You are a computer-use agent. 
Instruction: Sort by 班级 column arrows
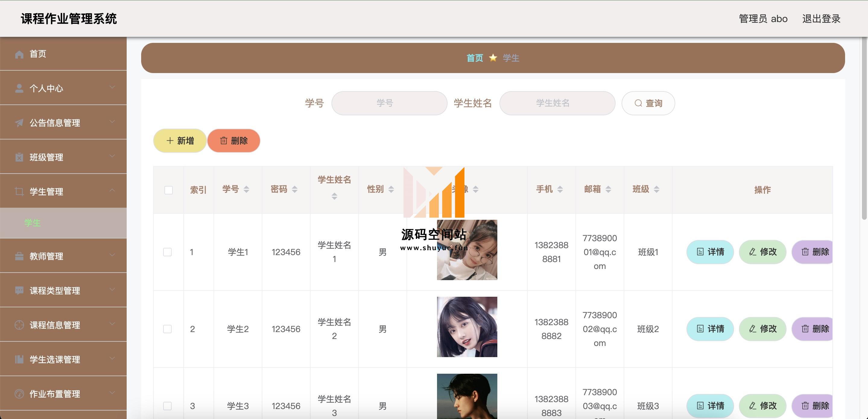pos(656,189)
